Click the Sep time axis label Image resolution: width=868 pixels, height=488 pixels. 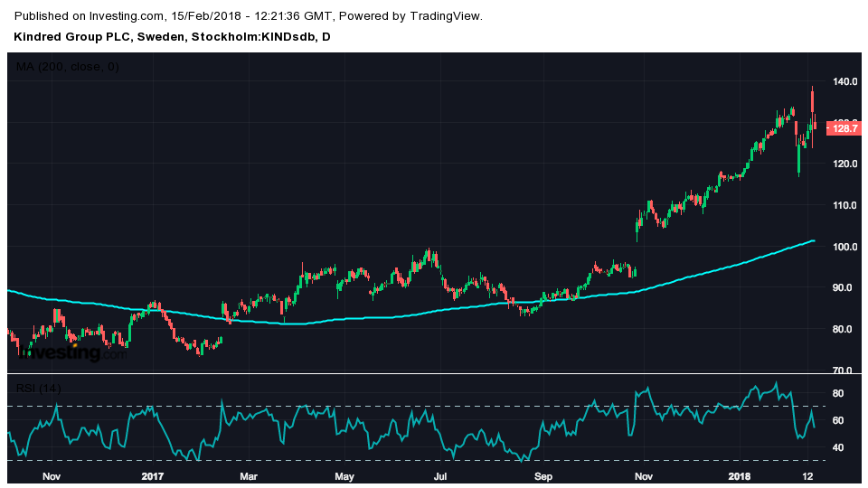coord(543,476)
